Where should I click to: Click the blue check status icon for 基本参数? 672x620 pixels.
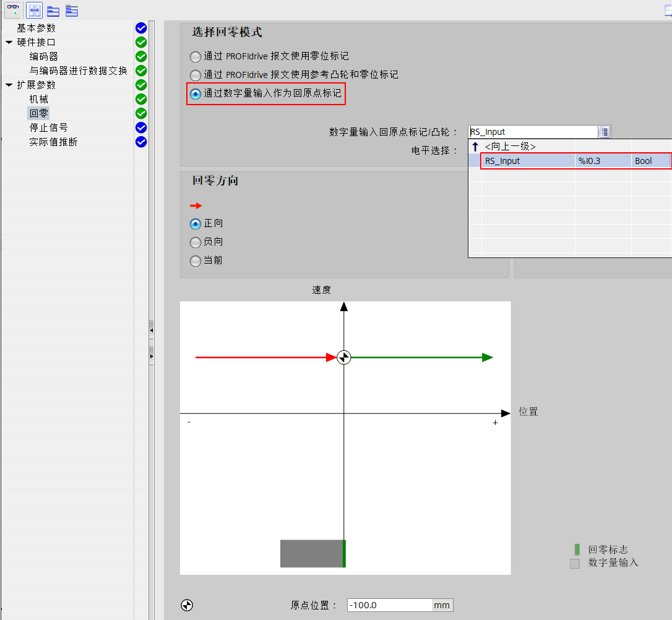pos(141,28)
